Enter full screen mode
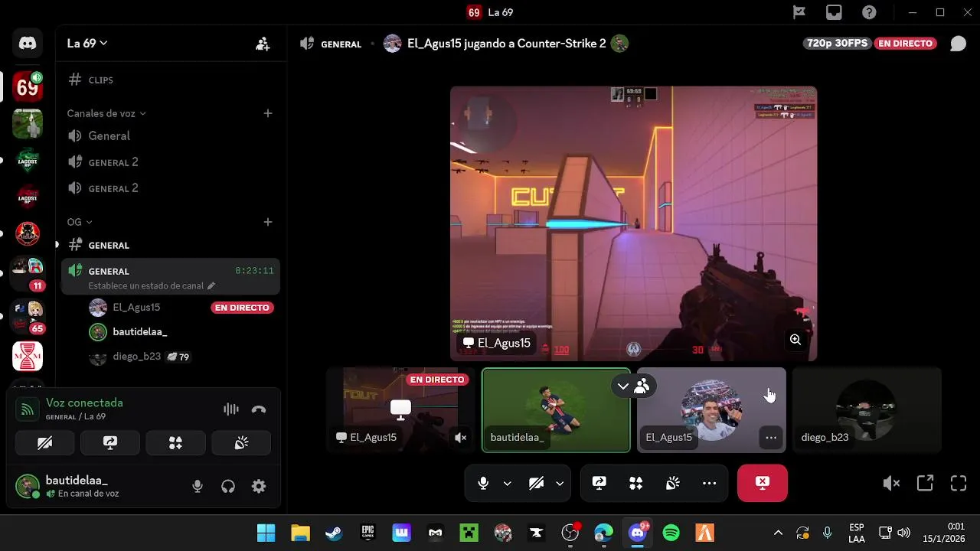The width and height of the screenshot is (980, 551). (959, 483)
